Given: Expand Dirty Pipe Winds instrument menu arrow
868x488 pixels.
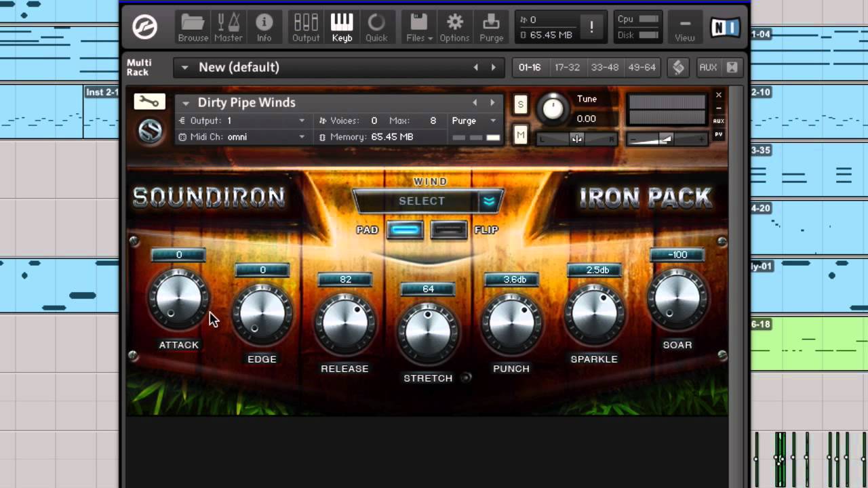Looking at the screenshot, I should 185,103.
